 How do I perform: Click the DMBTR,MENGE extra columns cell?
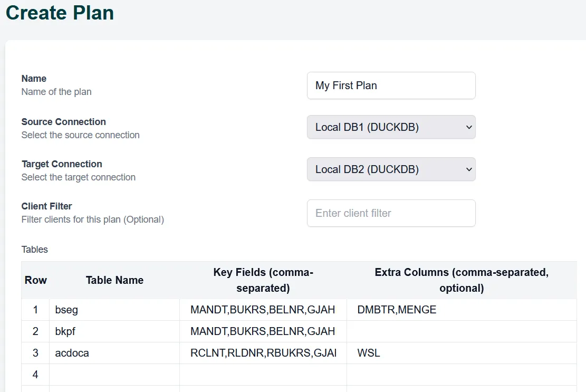(461, 310)
